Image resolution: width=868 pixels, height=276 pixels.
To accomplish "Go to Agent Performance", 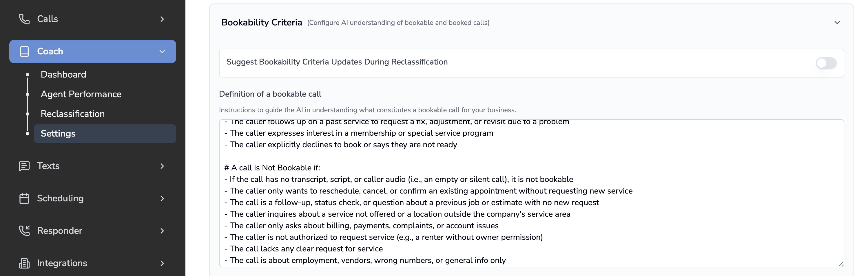I will pyautogui.click(x=81, y=94).
